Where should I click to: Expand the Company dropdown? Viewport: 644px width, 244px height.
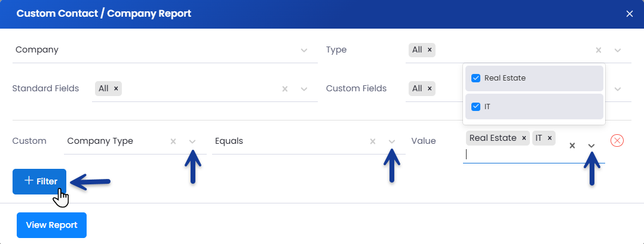304,50
